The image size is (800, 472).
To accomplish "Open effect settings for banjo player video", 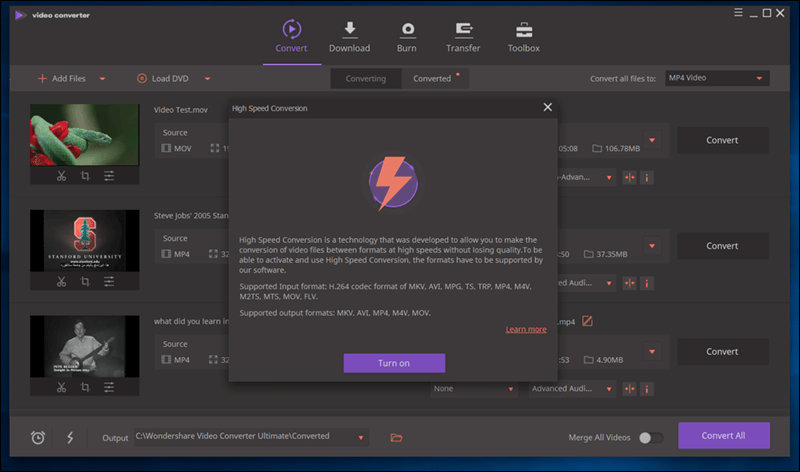I will [x=109, y=387].
